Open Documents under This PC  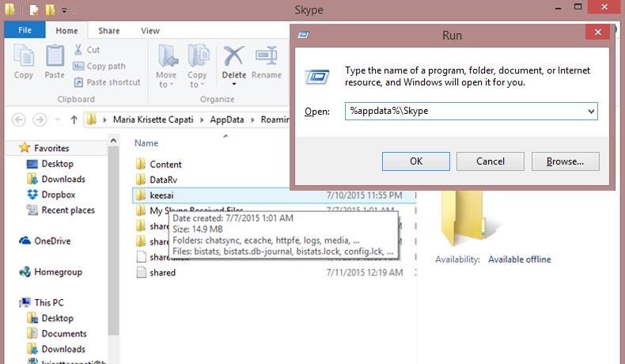click(x=64, y=333)
